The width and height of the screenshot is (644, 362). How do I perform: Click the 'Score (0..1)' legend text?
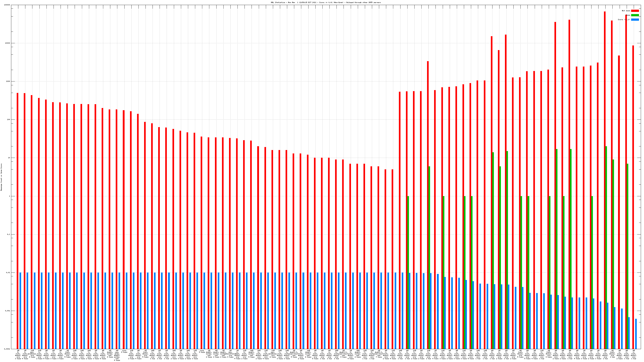click(624, 20)
